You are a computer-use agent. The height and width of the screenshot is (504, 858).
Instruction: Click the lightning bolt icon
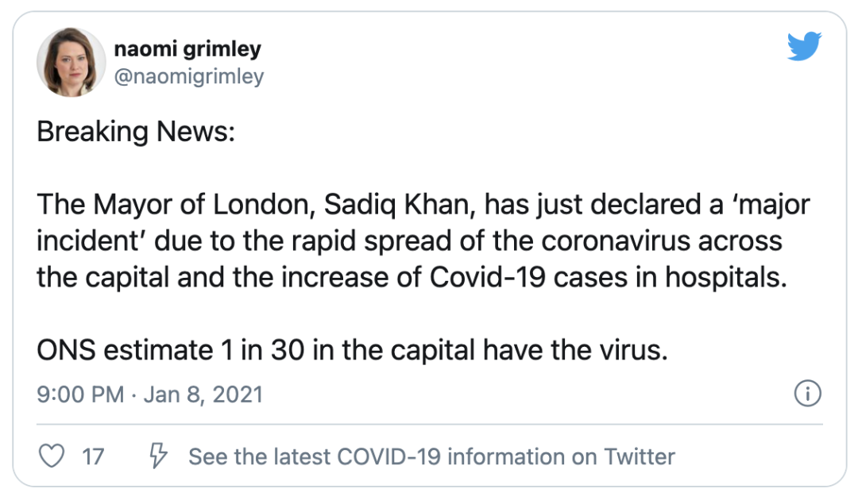(159, 456)
